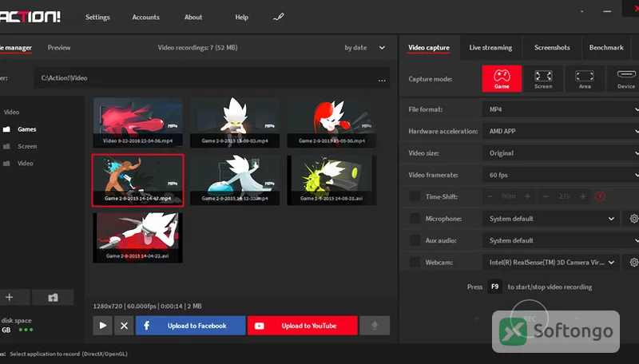The image size is (639, 364).
Task: Switch to Screenshots tab
Action: [x=552, y=48]
